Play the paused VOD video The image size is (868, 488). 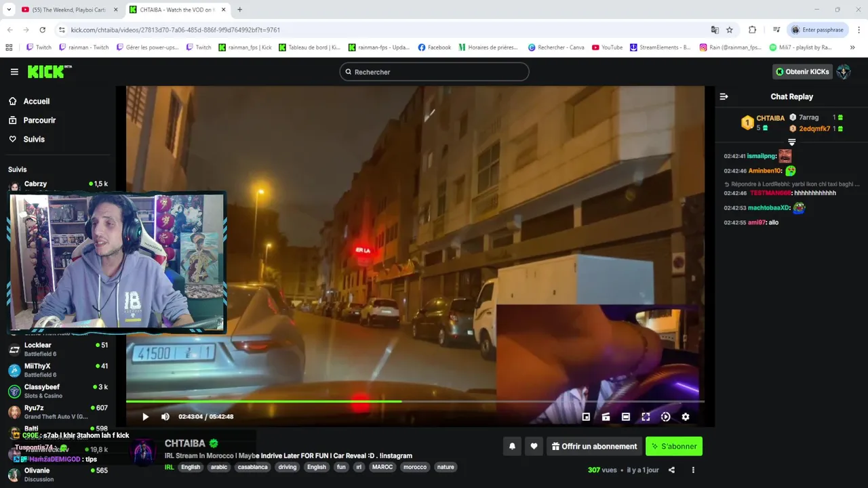(145, 417)
